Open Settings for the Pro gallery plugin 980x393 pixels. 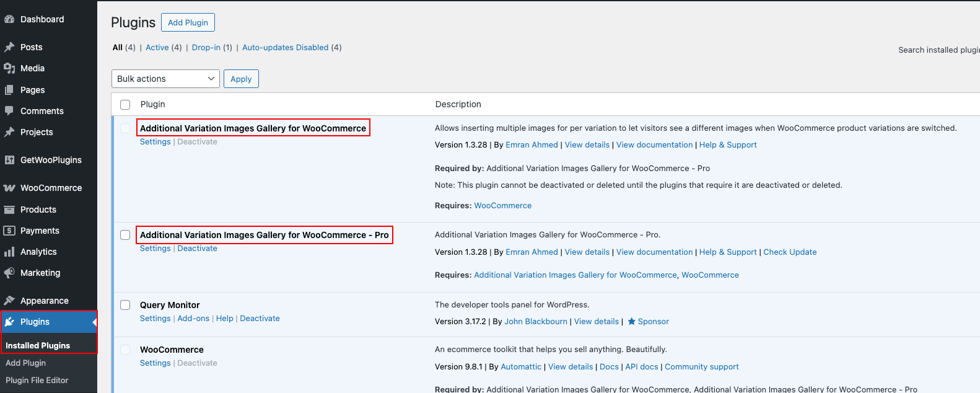[x=155, y=249]
